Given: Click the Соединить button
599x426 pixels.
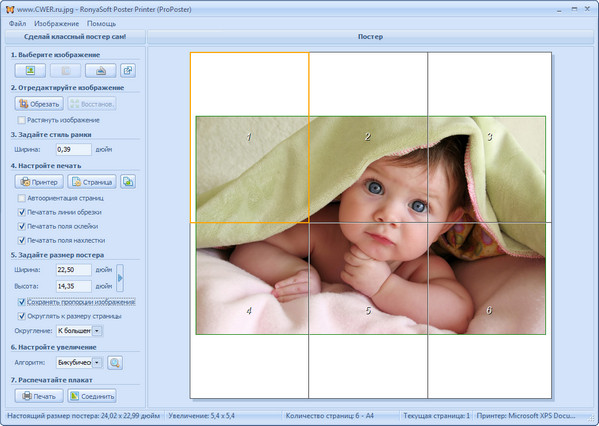Looking at the screenshot, I should point(92,396).
